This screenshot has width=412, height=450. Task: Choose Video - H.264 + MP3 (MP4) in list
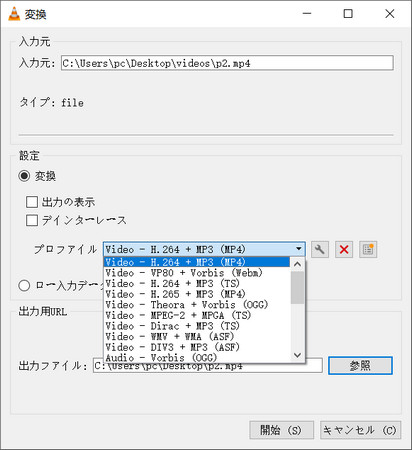[x=197, y=262]
